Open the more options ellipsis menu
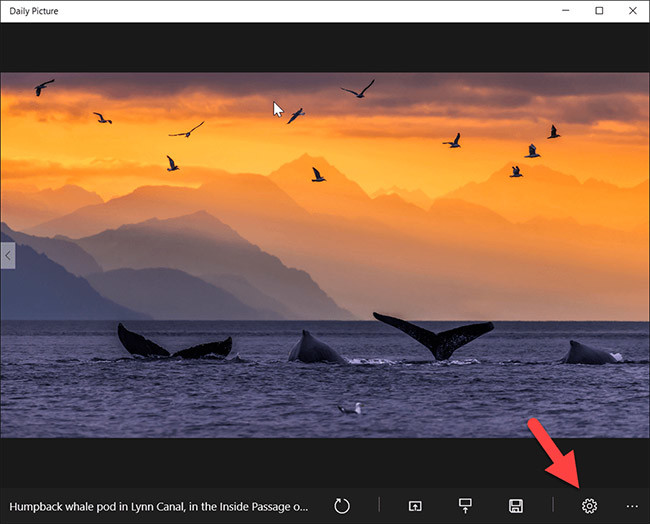Screen dimensions: 650x524 click(x=632, y=506)
